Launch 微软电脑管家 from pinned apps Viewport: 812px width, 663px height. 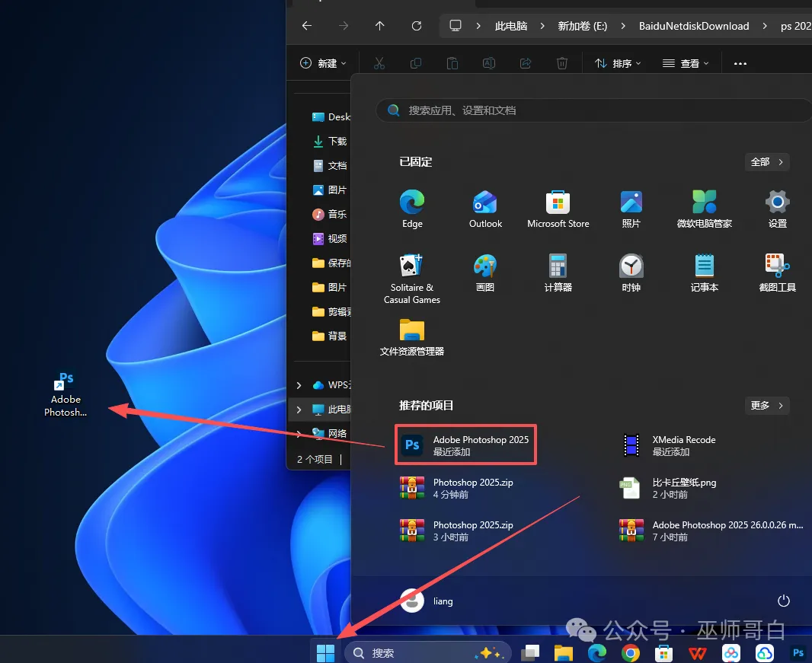pos(705,209)
